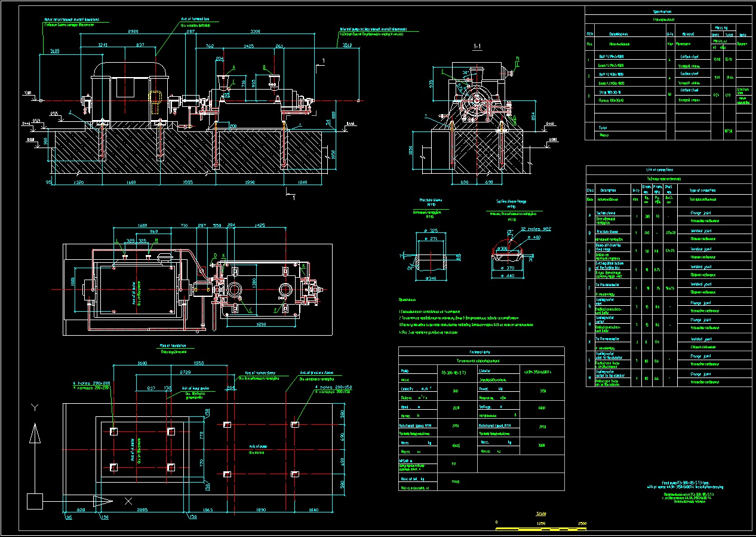Select the 'Suction sleeve flange' detail title

[511, 202]
